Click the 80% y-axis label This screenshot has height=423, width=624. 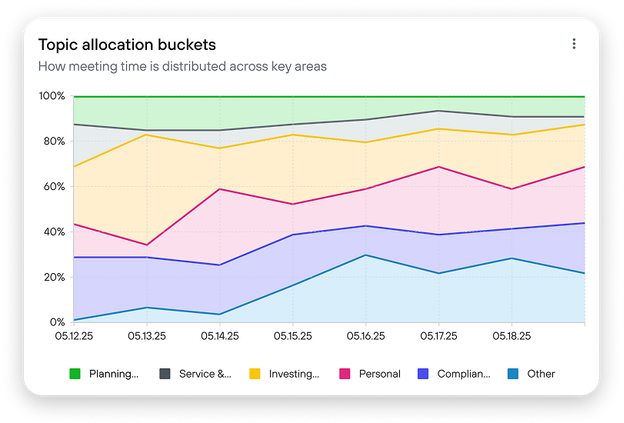click(x=55, y=141)
